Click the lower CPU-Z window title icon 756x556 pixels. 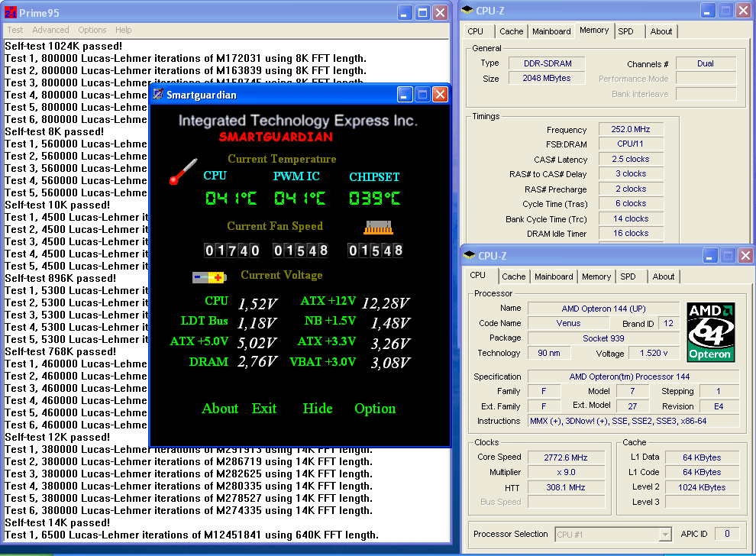point(470,256)
